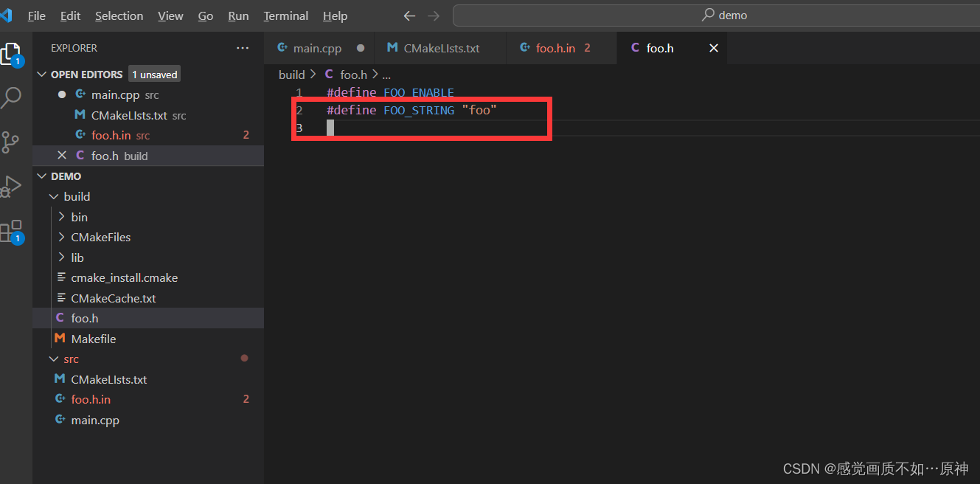Click the build breadcrumb above the editor

click(291, 74)
